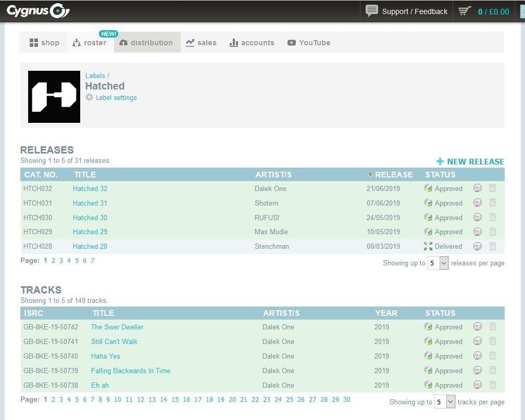Image resolution: width=525 pixels, height=420 pixels.
Task: Open the Label settings link
Action: (x=116, y=97)
